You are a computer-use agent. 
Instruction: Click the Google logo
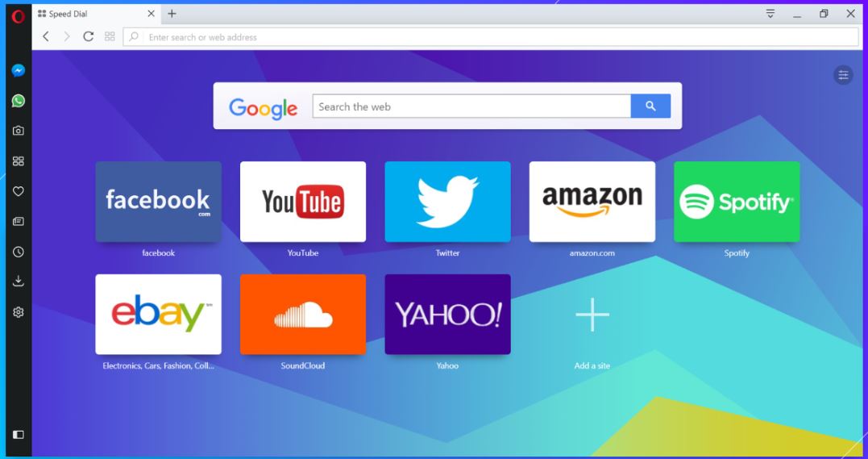coord(264,108)
